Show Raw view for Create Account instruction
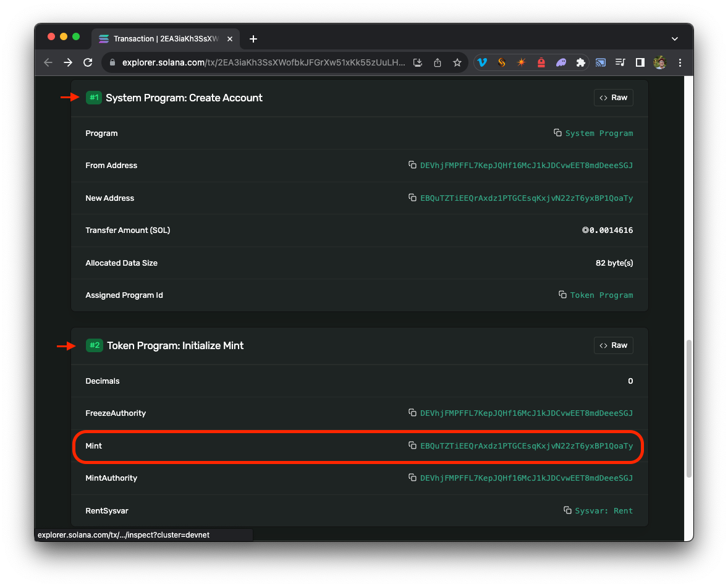Image resolution: width=728 pixels, height=587 pixels. [x=613, y=98]
